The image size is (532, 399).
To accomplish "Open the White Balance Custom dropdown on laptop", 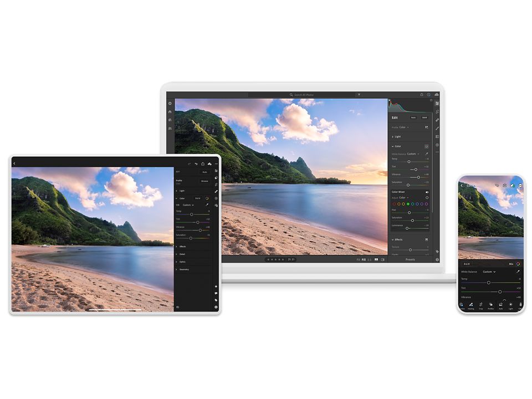I will pyautogui.click(x=412, y=154).
